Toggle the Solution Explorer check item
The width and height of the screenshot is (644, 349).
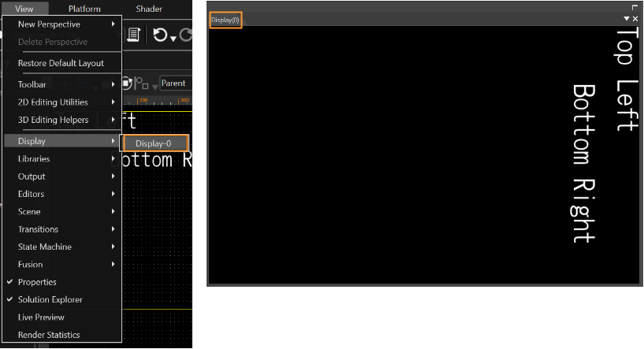(x=62, y=299)
